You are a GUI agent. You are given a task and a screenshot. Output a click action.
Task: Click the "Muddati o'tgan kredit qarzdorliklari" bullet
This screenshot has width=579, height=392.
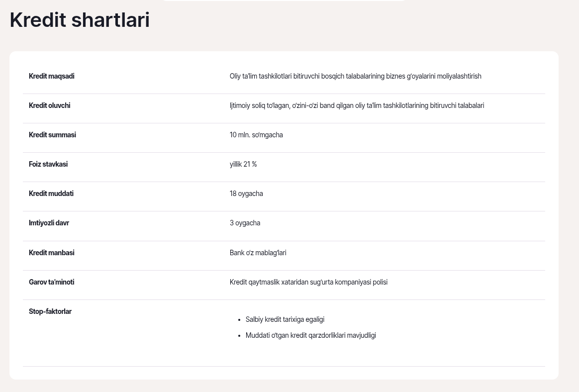(311, 335)
